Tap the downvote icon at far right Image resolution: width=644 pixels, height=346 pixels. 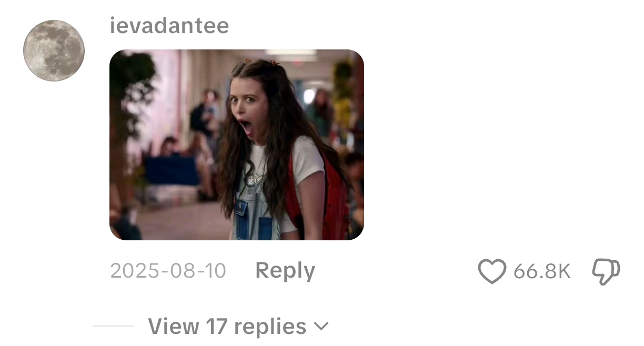point(606,272)
